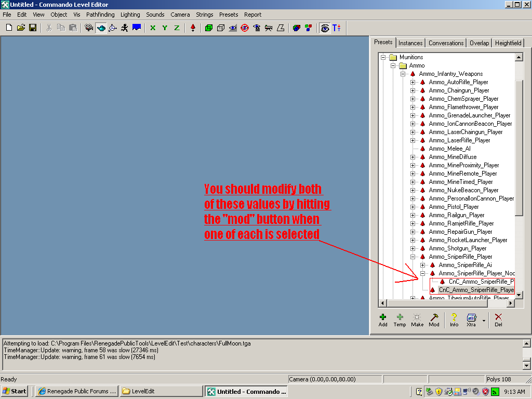Viewport: 532px width, 399px height.
Task: Click the Add green plus button
Action: pos(383,320)
